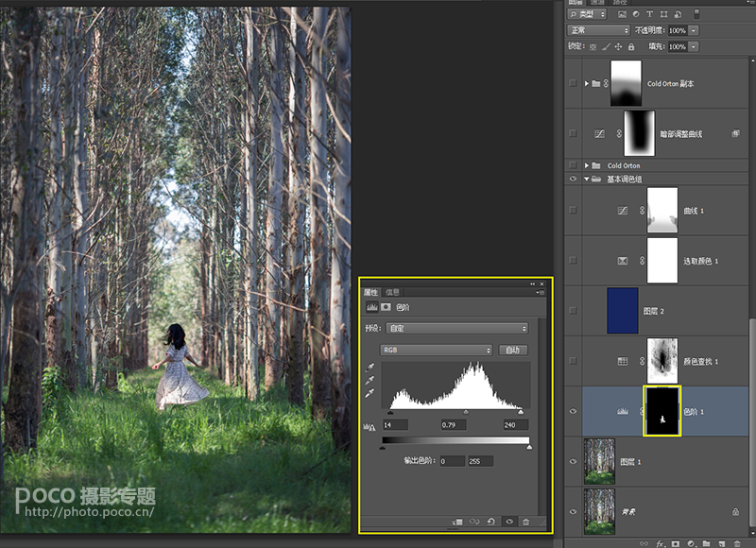Expand the Cold Orton group
This screenshot has height=548, width=756.
coord(586,165)
